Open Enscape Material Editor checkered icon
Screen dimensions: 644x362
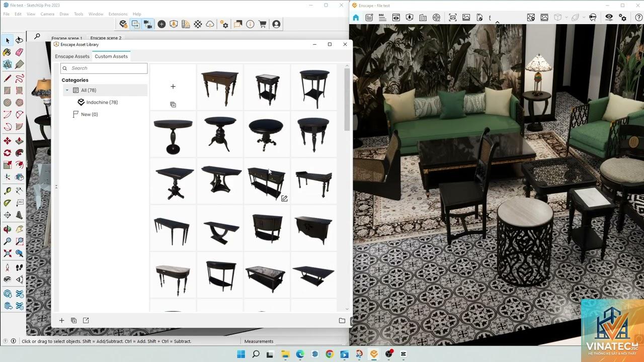click(x=198, y=24)
